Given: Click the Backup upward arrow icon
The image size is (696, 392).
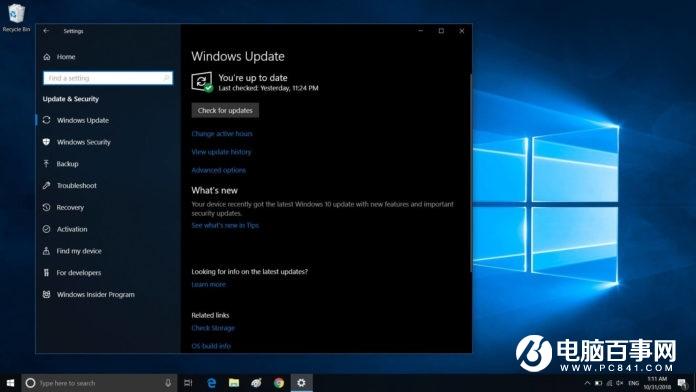Looking at the screenshot, I should (46, 163).
